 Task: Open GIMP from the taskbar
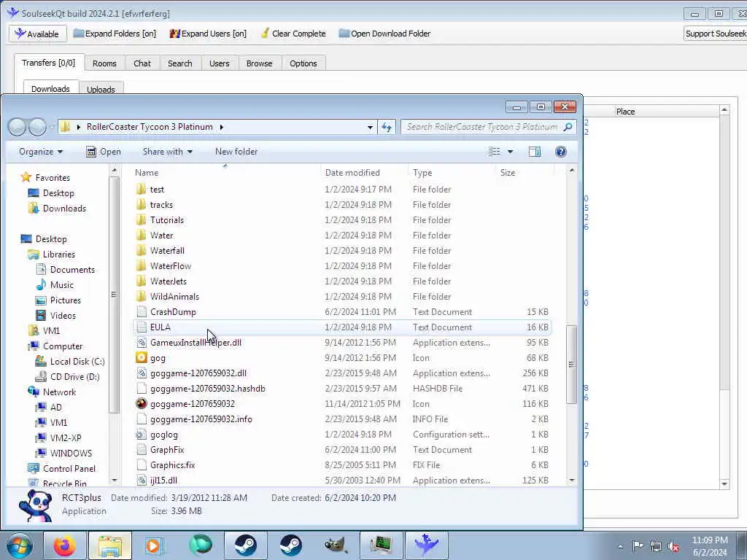point(336,545)
